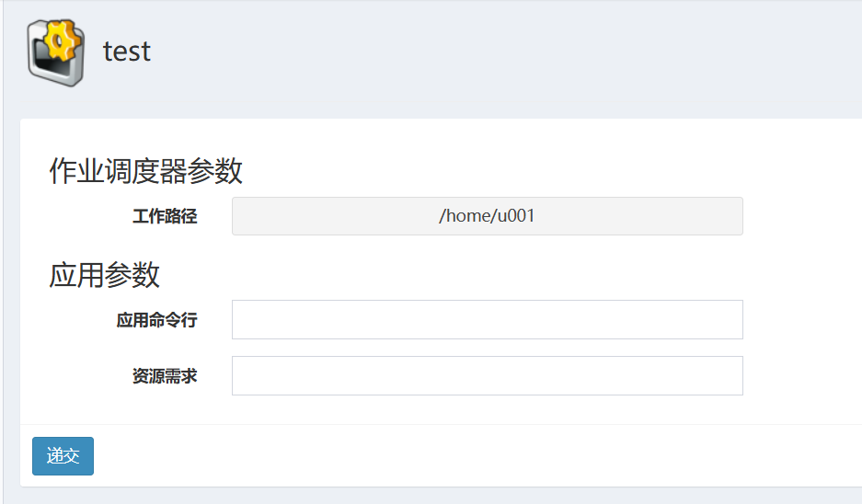Click the footer strip right of 递交
Image resolution: width=862 pixels, height=504 pixels.
460,456
